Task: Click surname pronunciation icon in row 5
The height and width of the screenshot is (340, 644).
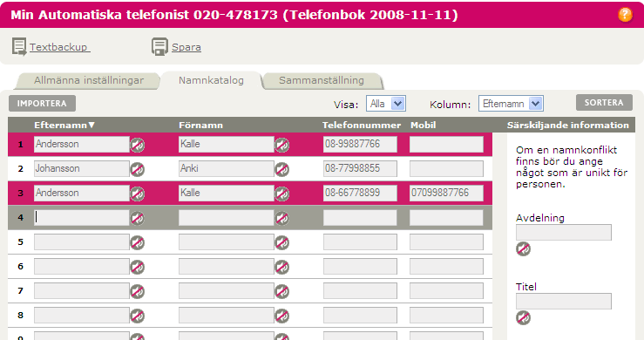Action: tap(137, 242)
